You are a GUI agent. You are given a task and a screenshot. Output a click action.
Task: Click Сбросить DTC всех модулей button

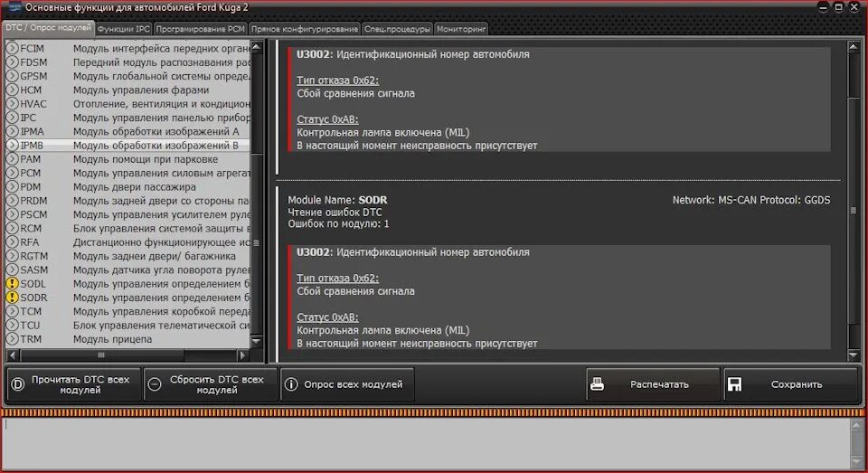point(211,384)
